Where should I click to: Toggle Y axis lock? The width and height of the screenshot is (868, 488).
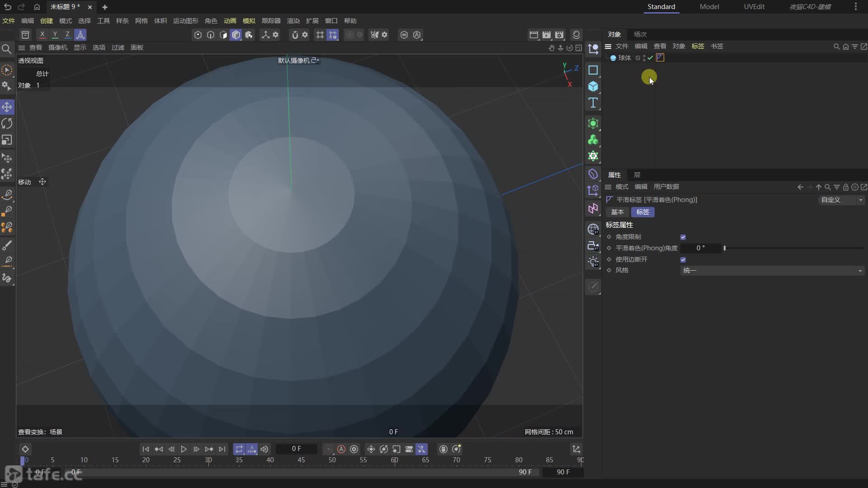(55, 35)
